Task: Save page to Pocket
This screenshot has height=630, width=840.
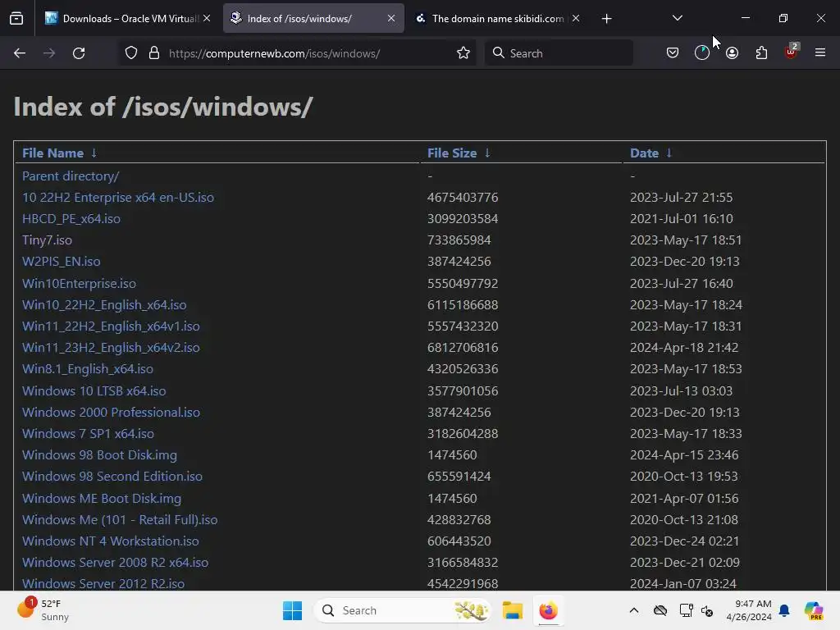Action: 673,53
